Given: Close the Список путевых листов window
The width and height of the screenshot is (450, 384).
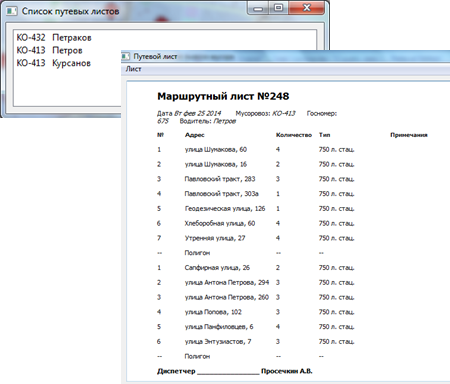Looking at the screenshot, I should click(x=307, y=8).
